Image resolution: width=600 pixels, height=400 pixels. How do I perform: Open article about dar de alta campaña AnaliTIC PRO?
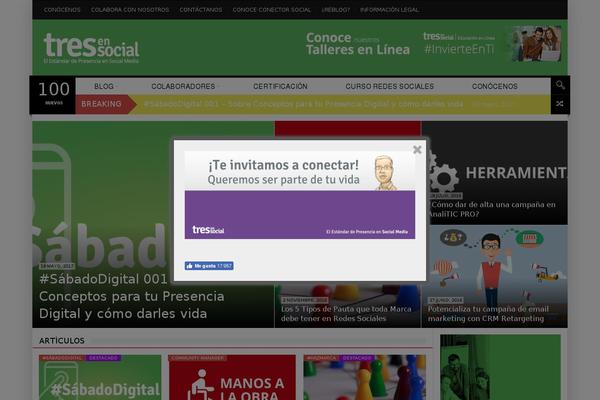click(492, 209)
